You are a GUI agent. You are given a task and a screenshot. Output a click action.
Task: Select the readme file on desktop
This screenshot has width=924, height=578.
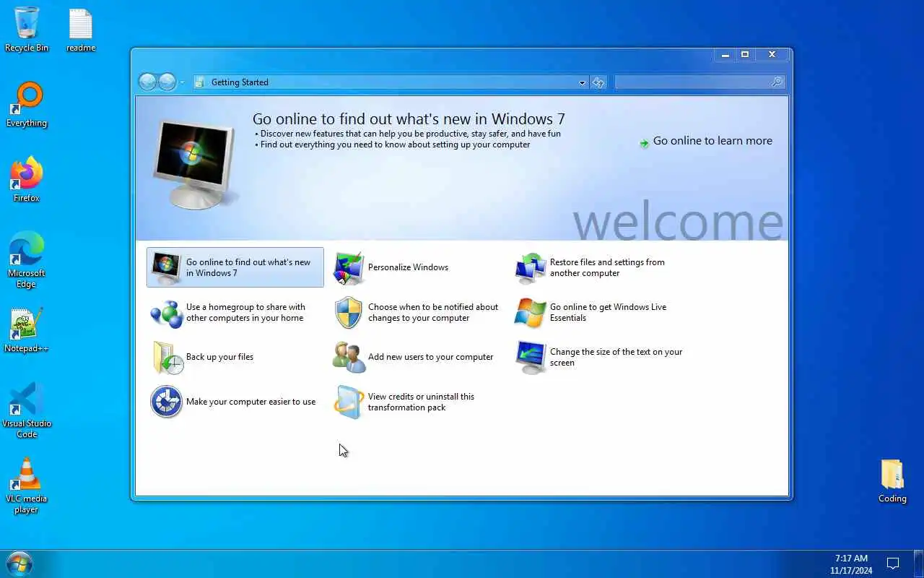click(81, 30)
